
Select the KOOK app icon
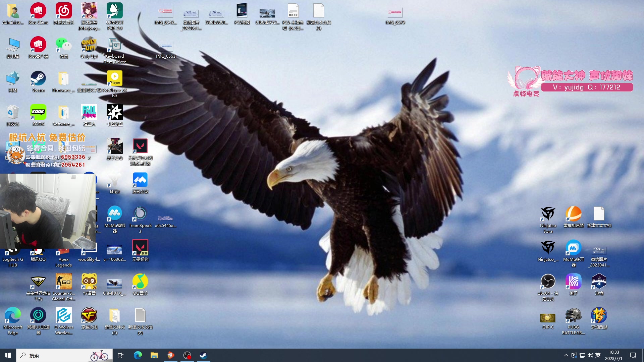(38, 113)
